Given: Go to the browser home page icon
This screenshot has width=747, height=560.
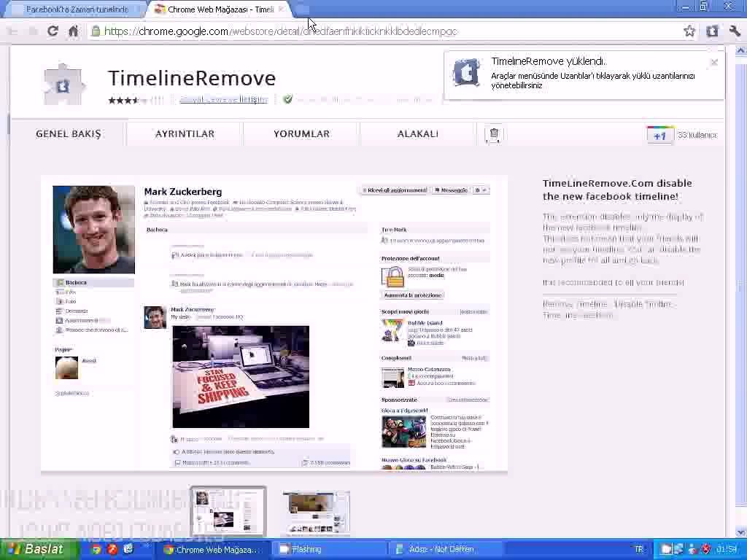Looking at the screenshot, I should [73, 31].
